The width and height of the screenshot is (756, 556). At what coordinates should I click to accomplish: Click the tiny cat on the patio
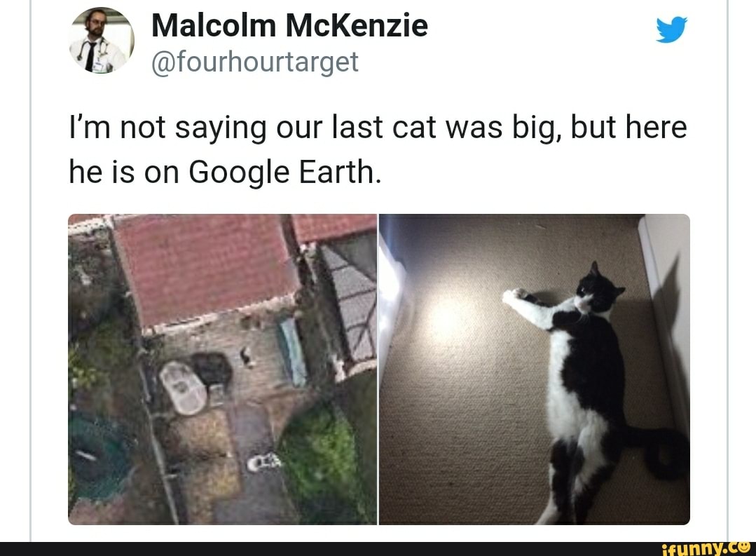247,356
